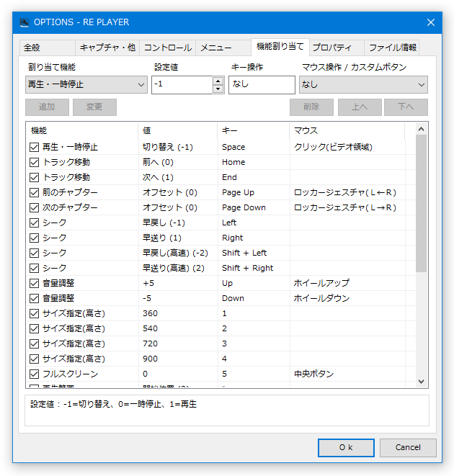Toggle the シーク Shift + Right checkbox
This screenshot has width=454, height=476.
coord(35,269)
